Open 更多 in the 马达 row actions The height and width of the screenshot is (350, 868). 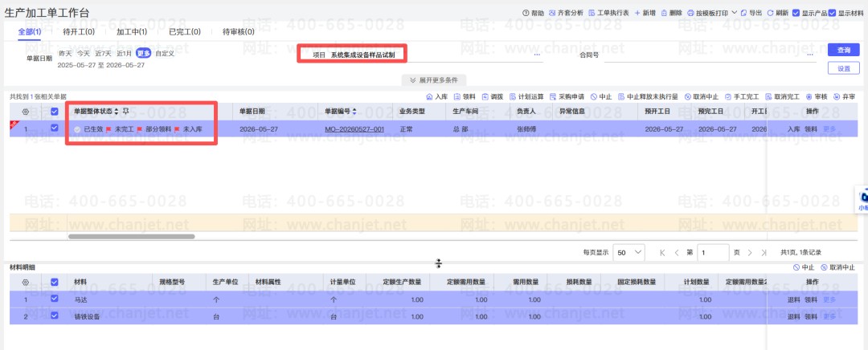point(829,299)
